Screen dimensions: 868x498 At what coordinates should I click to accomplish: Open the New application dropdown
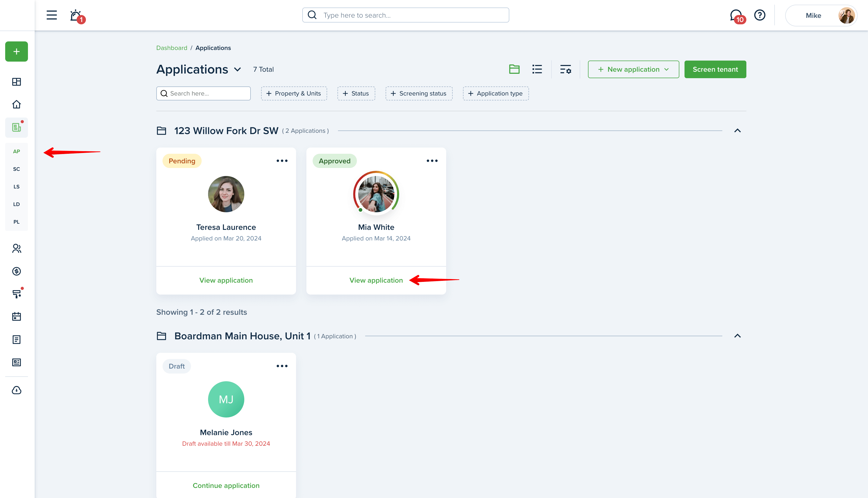(633, 69)
